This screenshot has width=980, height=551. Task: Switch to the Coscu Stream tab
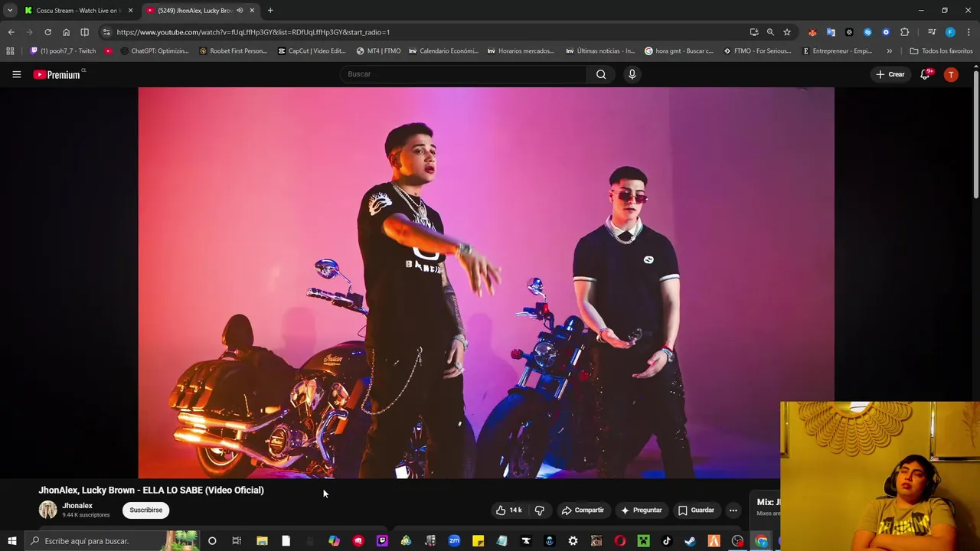[x=79, y=11]
